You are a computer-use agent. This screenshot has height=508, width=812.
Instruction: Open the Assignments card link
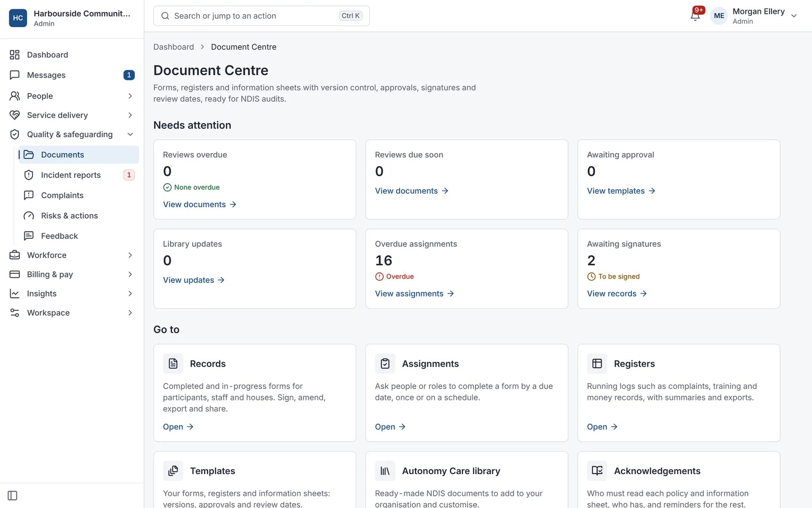pyautogui.click(x=390, y=427)
